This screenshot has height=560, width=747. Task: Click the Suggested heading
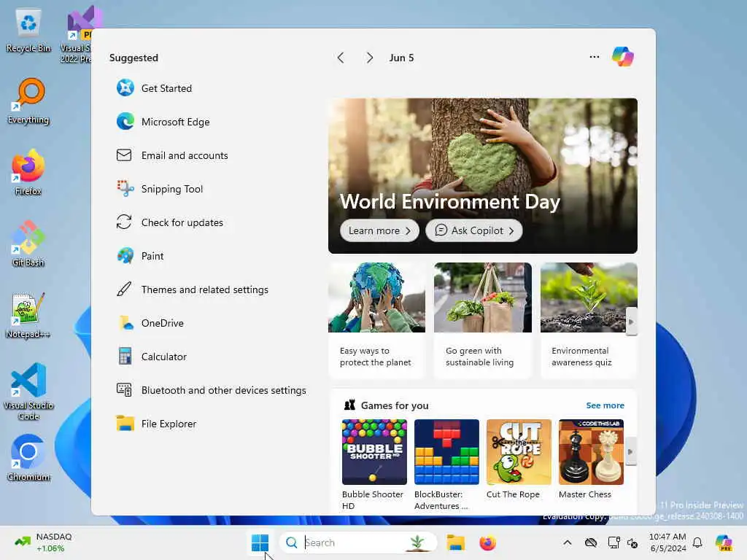[133, 58]
